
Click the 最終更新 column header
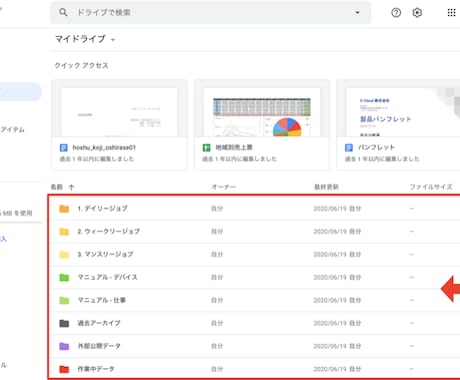point(326,187)
